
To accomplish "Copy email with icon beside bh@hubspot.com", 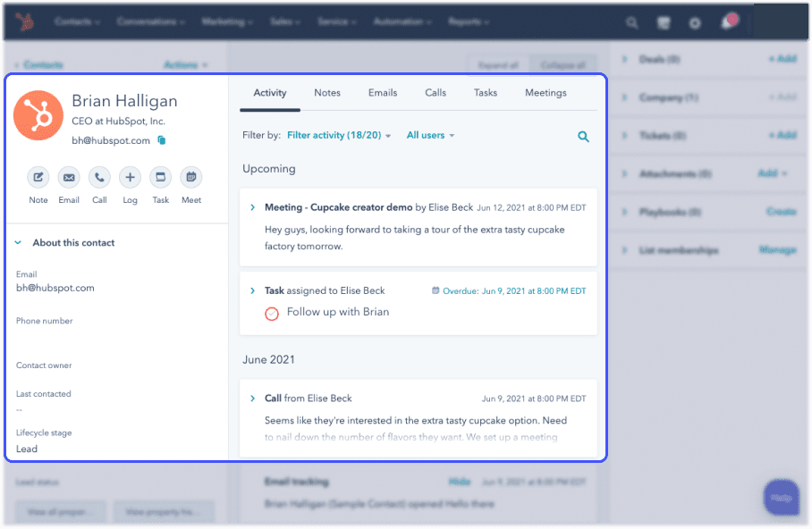I will tap(162, 140).
